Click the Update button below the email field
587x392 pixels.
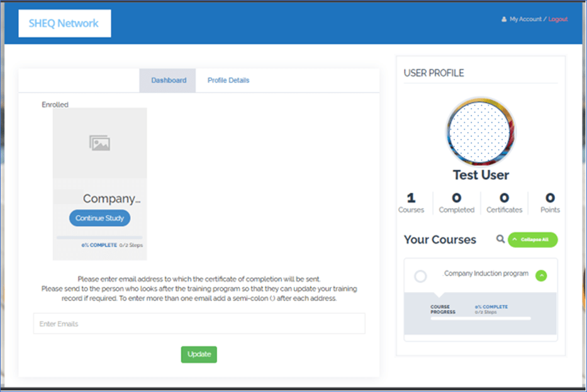[199, 354]
